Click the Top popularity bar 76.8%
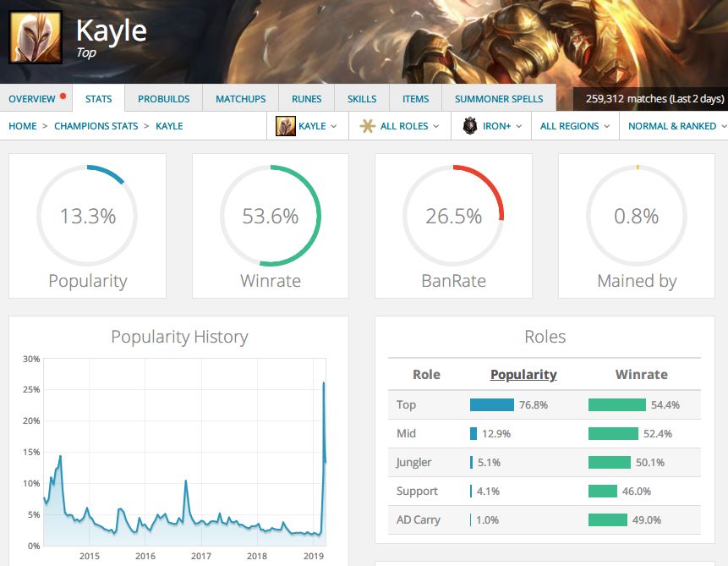Screen dimensions: 728x566 [492, 404]
